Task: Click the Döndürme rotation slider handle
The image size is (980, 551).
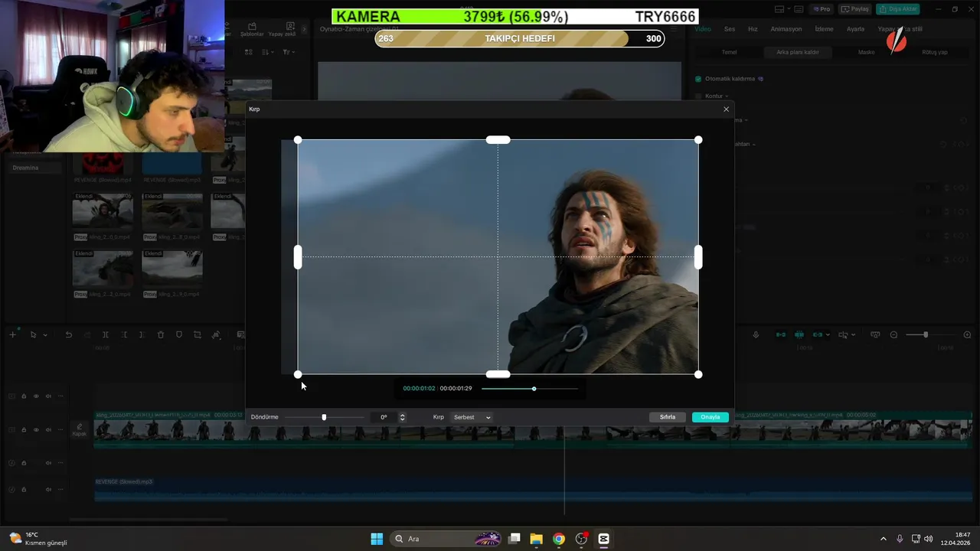Action: [x=324, y=417]
